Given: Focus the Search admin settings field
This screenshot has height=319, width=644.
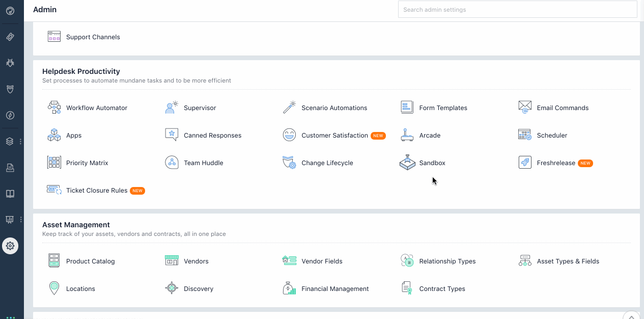Looking at the screenshot, I should pyautogui.click(x=518, y=9).
